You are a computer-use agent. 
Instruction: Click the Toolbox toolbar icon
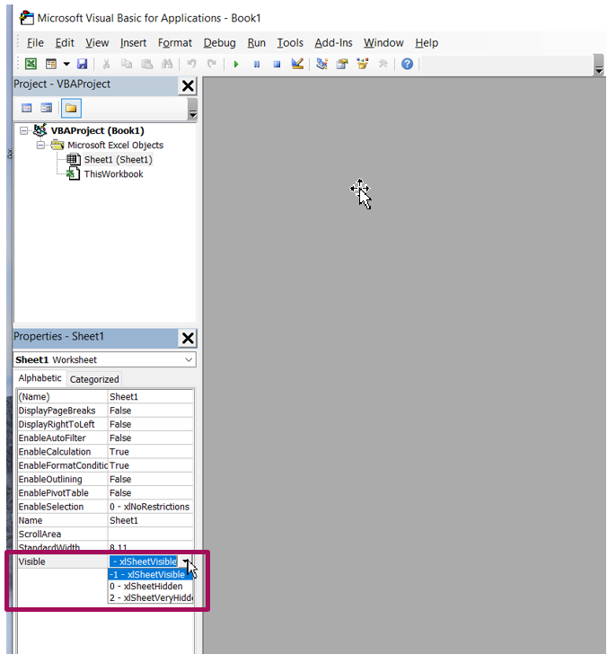[383, 64]
